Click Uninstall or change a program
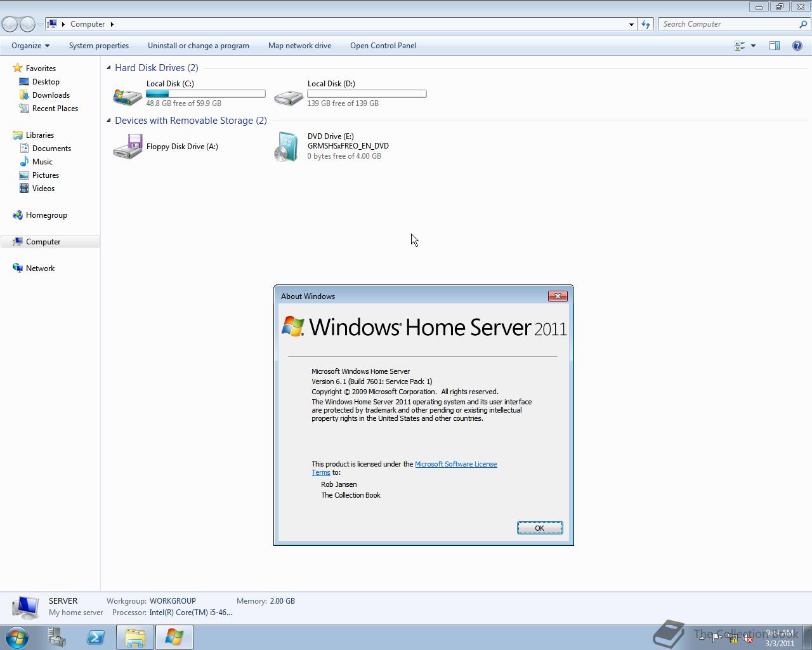Screen dimensions: 812x650 point(199,46)
